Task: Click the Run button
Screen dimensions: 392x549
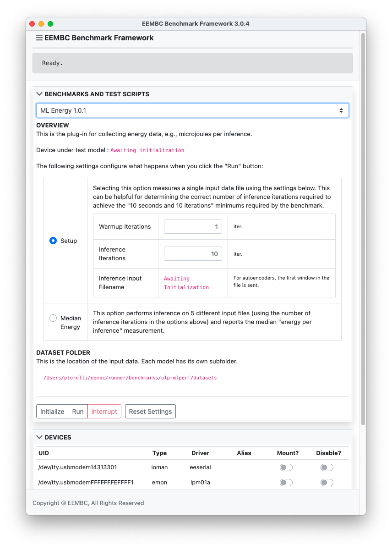Action: (x=78, y=412)
